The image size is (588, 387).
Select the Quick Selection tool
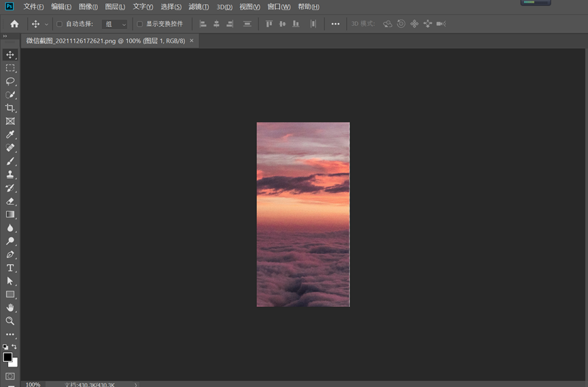10,95
